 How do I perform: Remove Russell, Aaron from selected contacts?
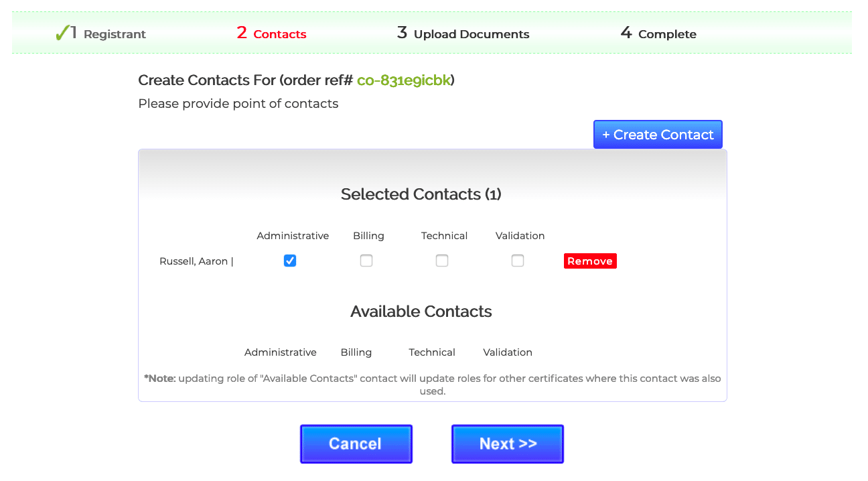point(589,261)
